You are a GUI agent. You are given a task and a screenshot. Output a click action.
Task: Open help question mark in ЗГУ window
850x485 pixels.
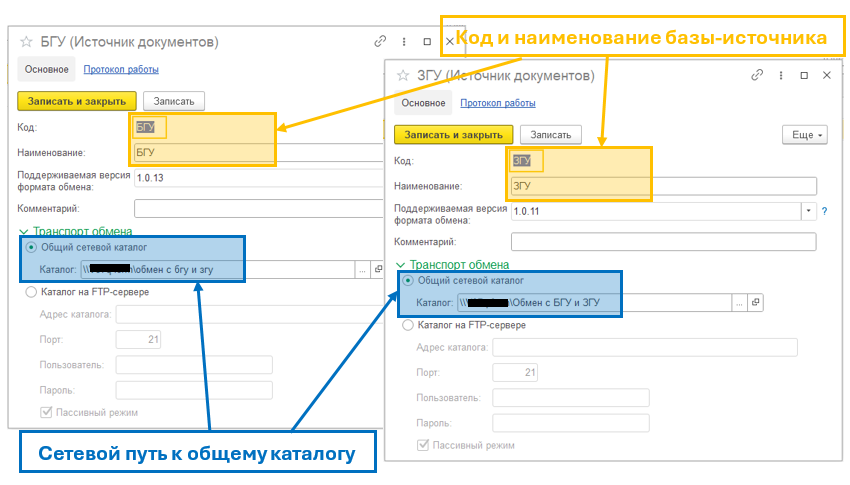pos(824,211)
